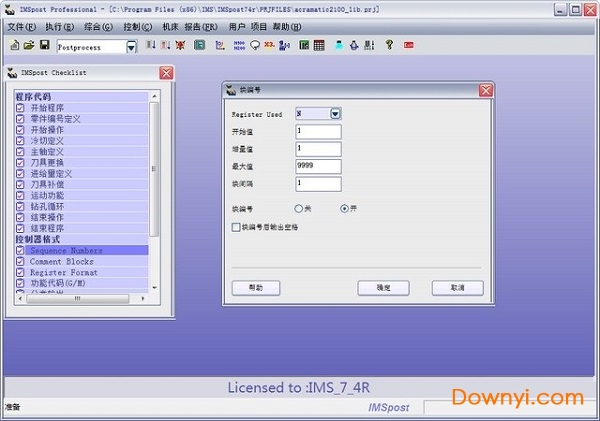Click the 块间隔 input field
The width and height of the screenshot is (600, 421).
tap(318, 184)
